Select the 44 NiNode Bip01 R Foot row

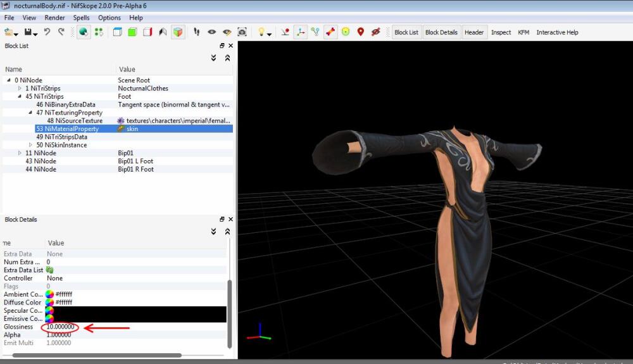point(118,169)
